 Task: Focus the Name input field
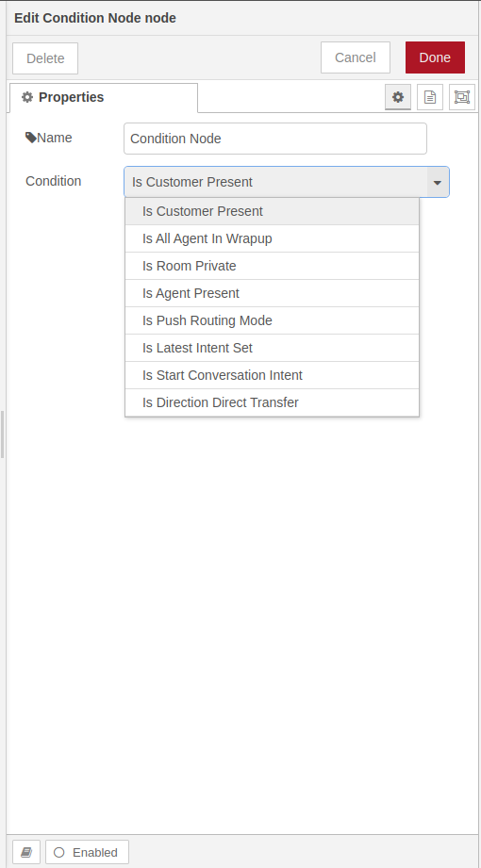point(275,139)
